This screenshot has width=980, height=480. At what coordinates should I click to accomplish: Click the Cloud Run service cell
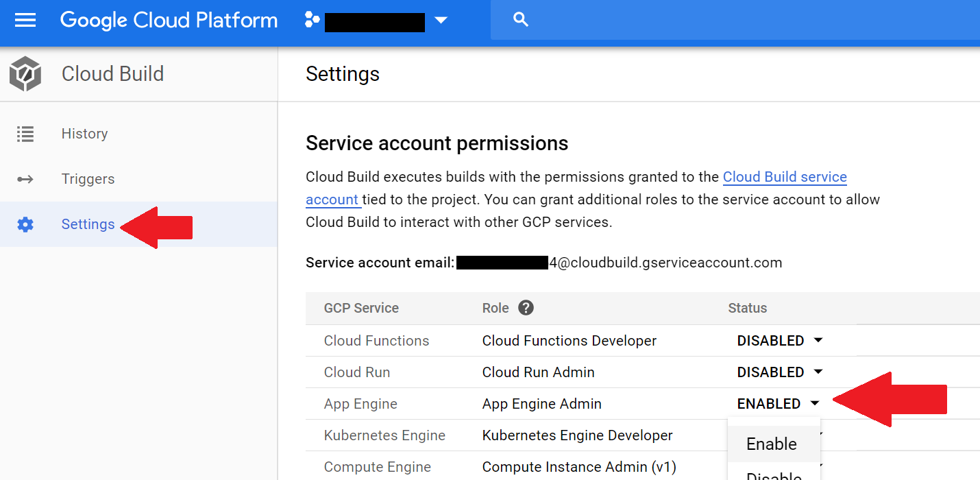357,372
